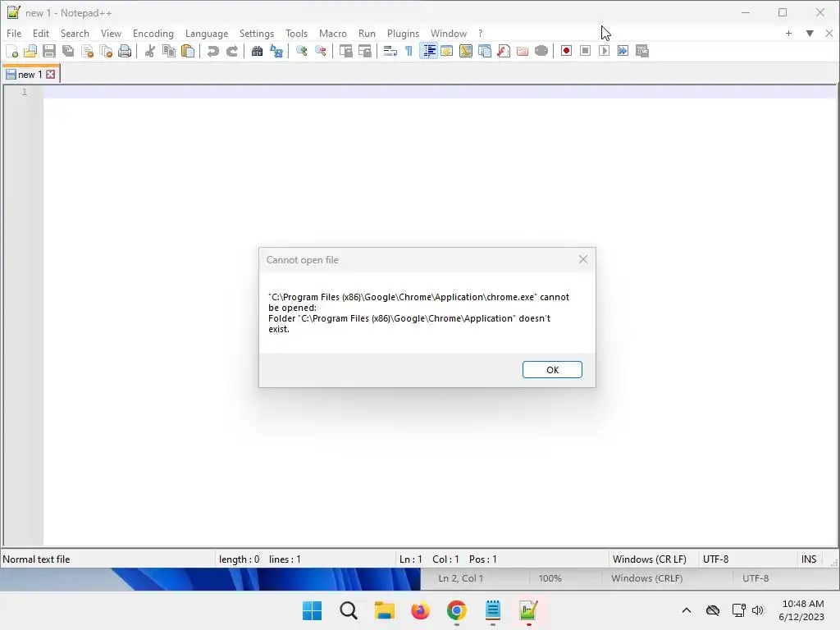Close the current document via toolbar icon
The width and height of the screenshot is (840, 630).
pyautogui.click(x=87, y=51)
